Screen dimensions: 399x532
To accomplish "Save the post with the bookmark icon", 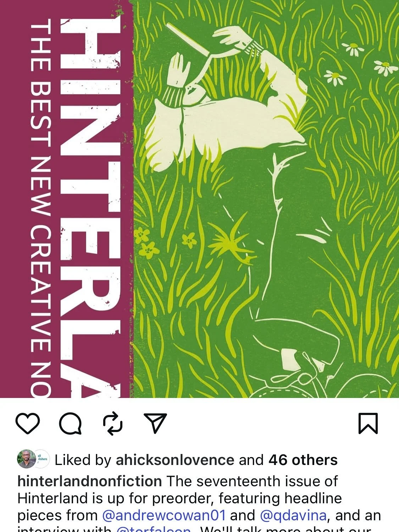I will pos(368,423).
